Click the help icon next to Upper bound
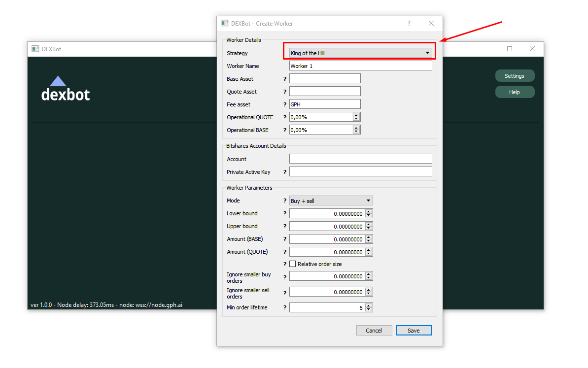Viewport: 588px width, 368px height. [x=284, y=226]
